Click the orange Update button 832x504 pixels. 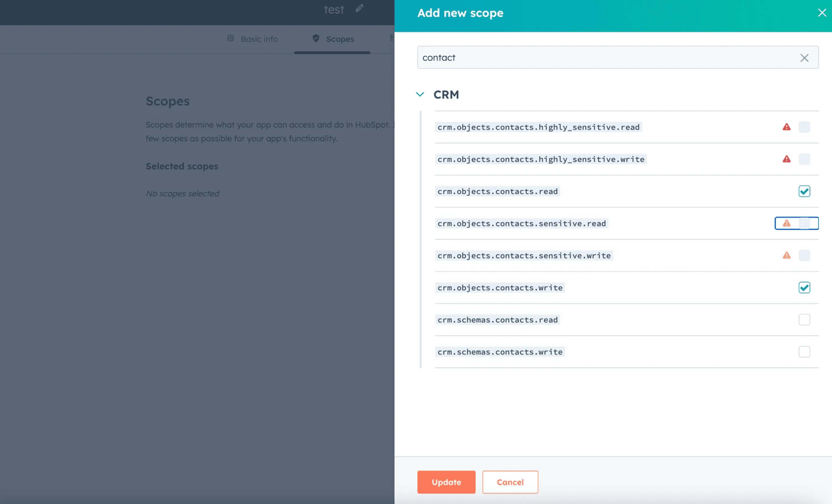(446, 482)
